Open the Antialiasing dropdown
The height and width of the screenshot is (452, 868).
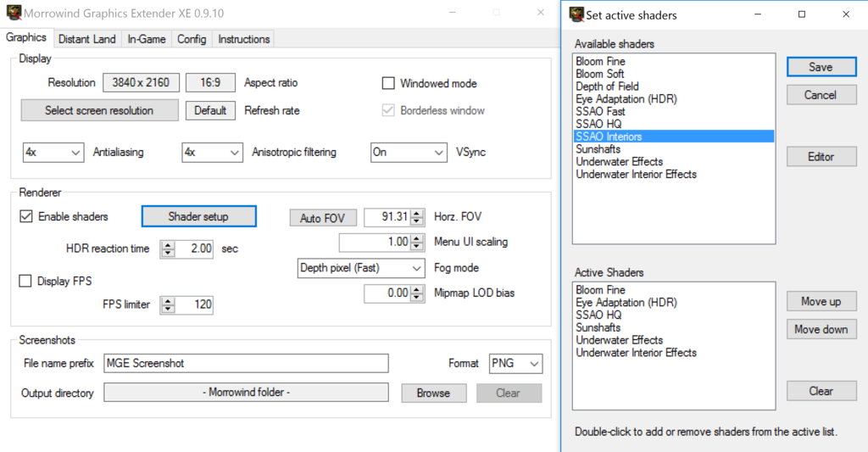[53, 152]
